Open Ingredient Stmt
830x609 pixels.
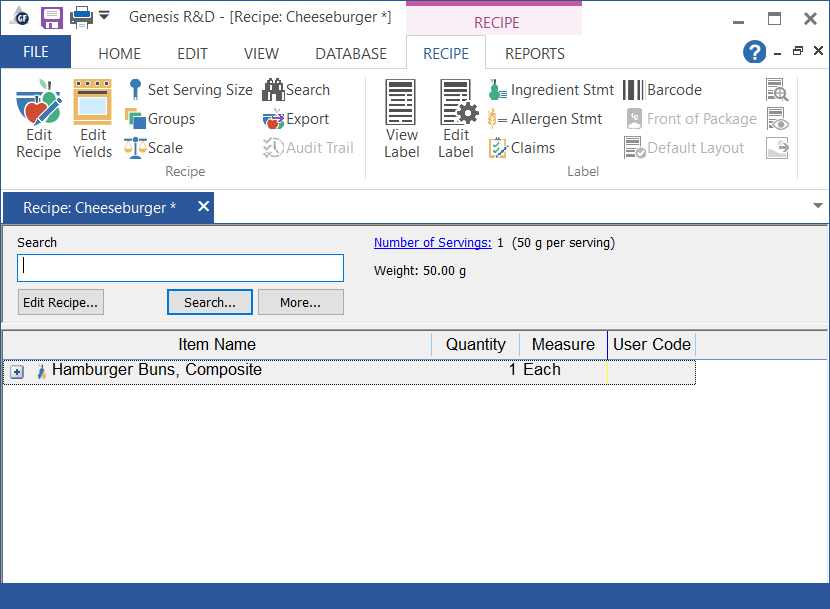coord(551,90)
